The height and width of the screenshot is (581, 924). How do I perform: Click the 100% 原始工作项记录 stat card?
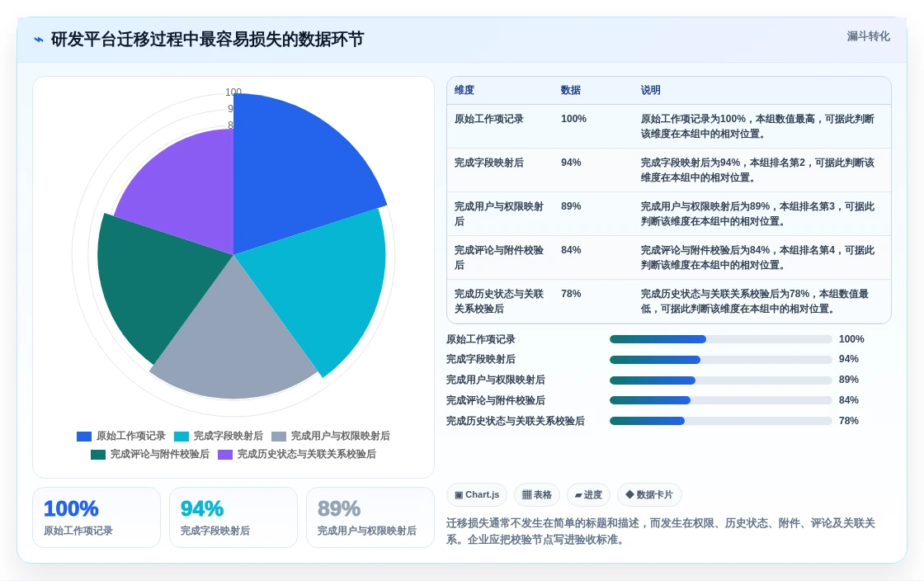97,517
